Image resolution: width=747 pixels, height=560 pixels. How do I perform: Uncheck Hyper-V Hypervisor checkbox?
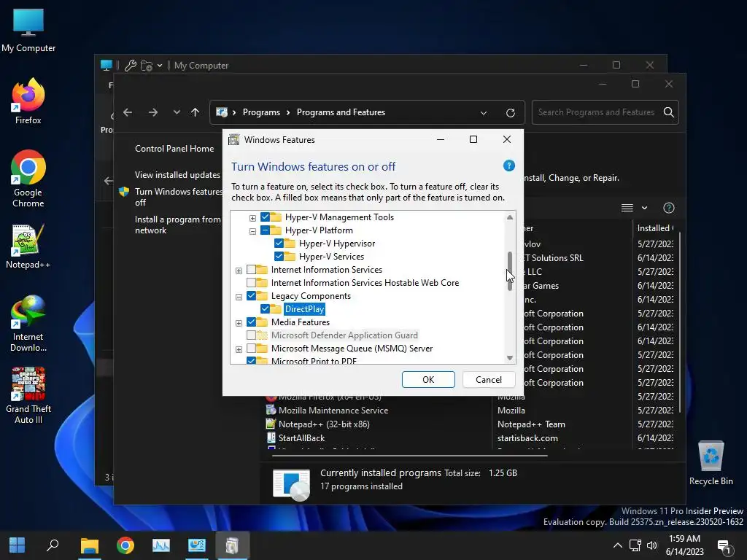tap(279, 244)
